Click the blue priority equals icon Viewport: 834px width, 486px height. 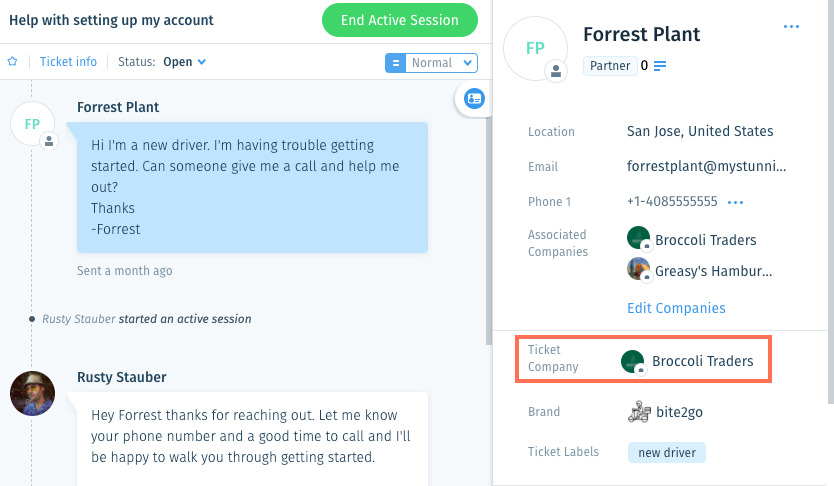pyautogui.click(x=395, y=63)
